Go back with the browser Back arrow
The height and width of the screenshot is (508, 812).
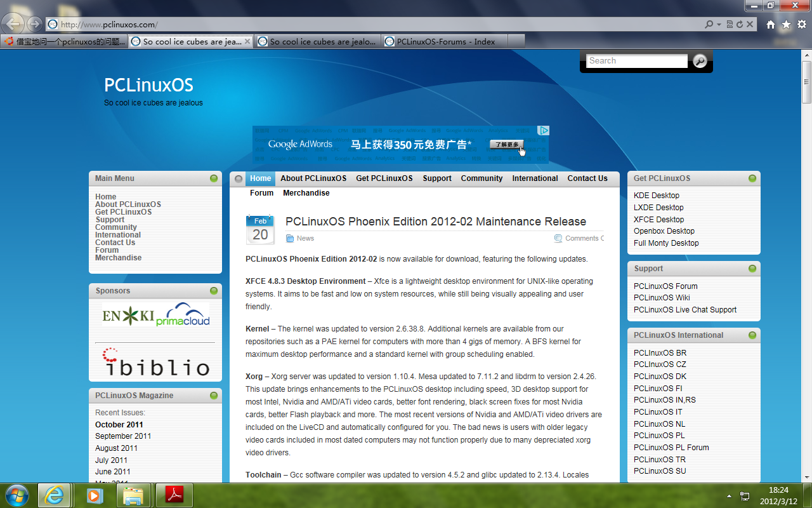(14, 25)
